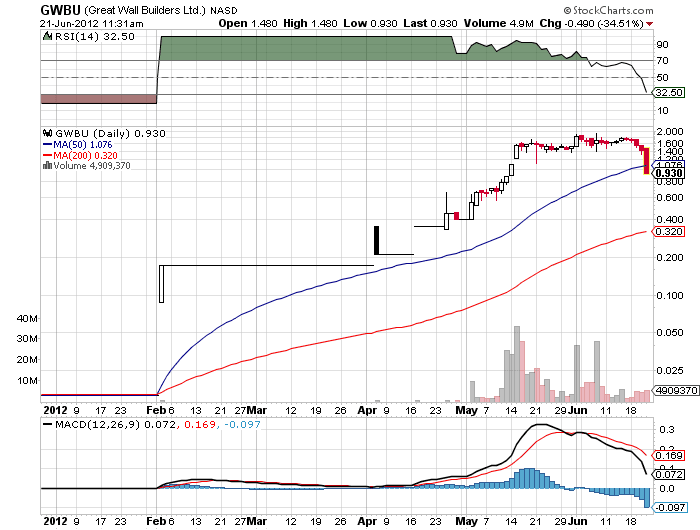The height and width of the screenshot is (530, 700).
Task: Click the 2012 label on the MACD axis
Action: [55, 521]
